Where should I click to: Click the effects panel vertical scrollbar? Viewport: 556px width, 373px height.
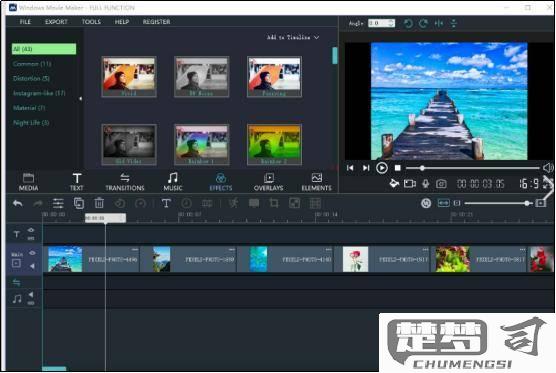[x=334, y=56]
